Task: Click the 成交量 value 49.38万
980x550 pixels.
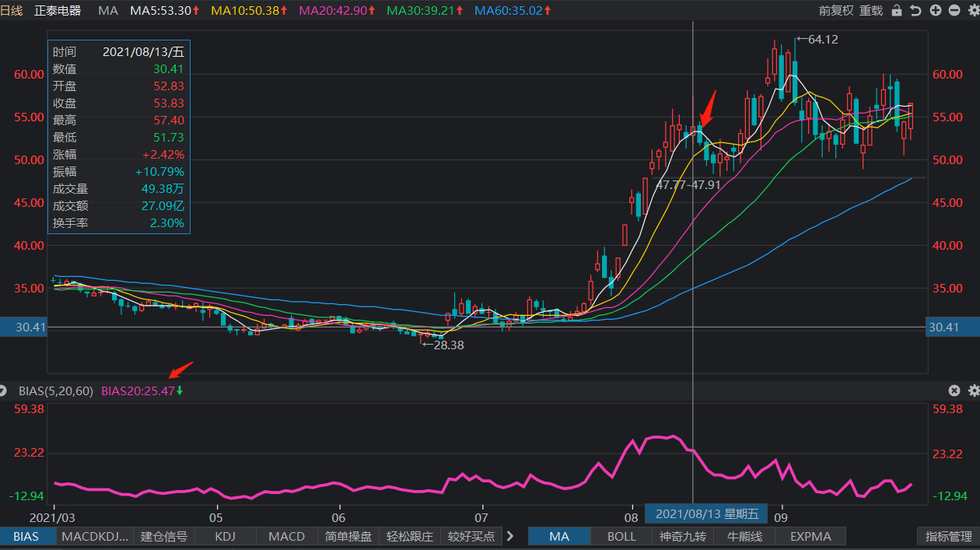Action: (163, 189)
